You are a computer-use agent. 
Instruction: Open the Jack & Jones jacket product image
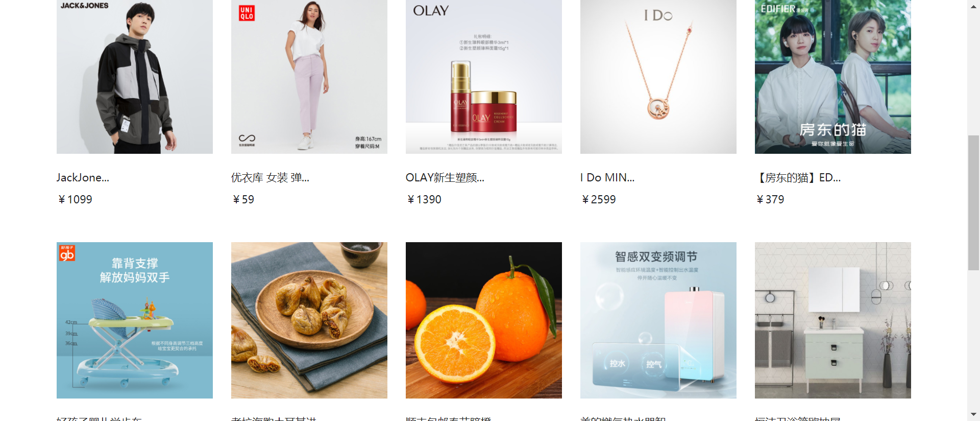[135, 77]
